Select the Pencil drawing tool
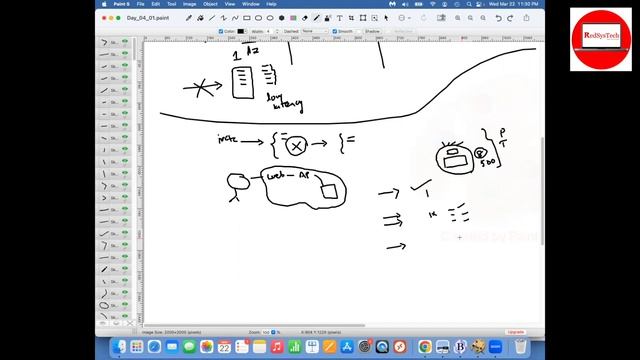The image size is (640, 360). [x=316, y=18]
